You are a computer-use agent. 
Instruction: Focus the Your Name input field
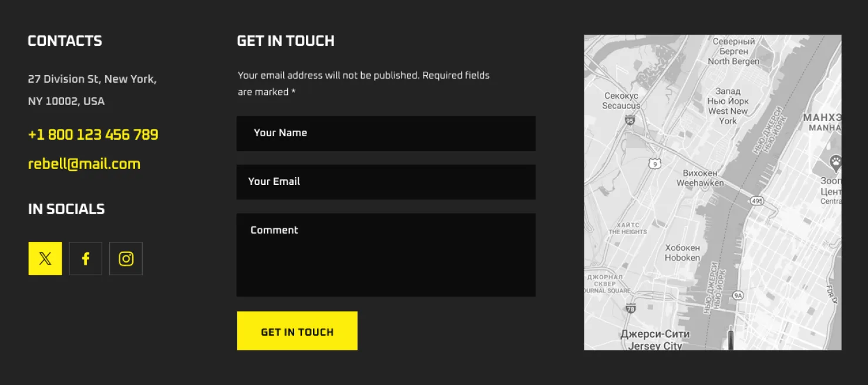(386, 133)
